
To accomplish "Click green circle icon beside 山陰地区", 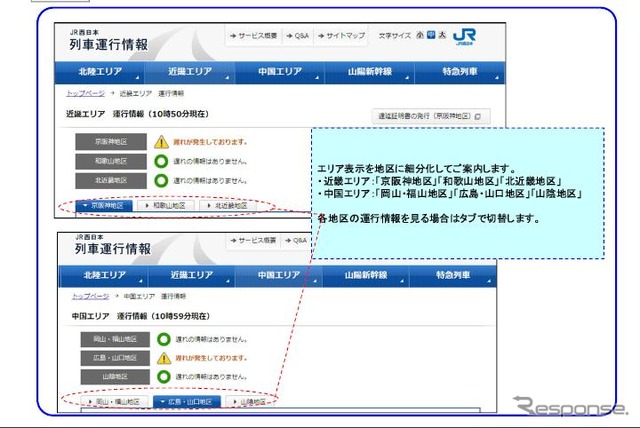I will pos(164,377).
